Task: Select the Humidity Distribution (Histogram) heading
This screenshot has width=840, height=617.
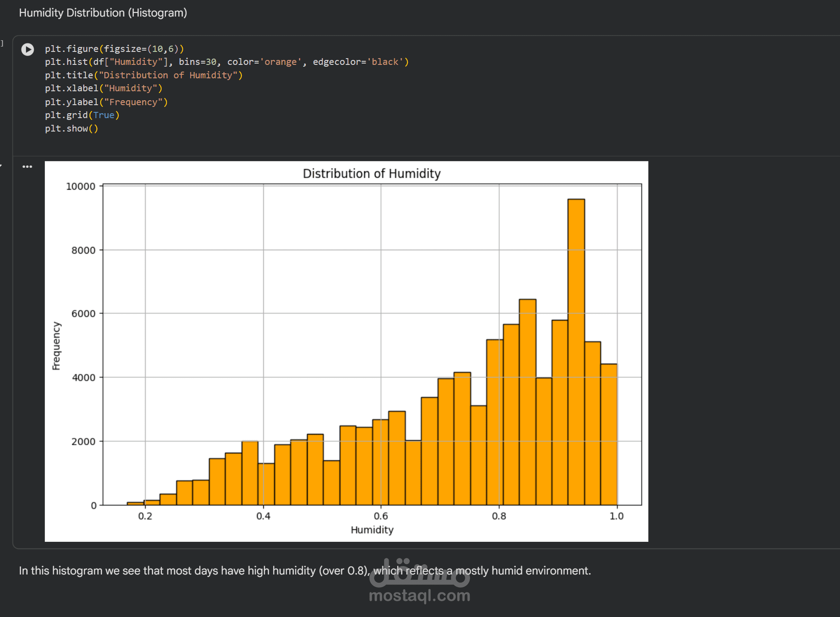Action: tap(103, 13)
